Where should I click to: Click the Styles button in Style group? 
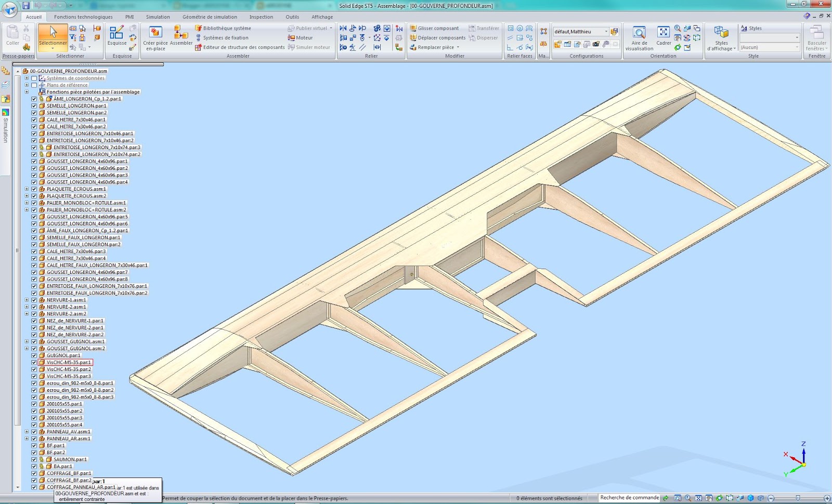pos(751,28)
